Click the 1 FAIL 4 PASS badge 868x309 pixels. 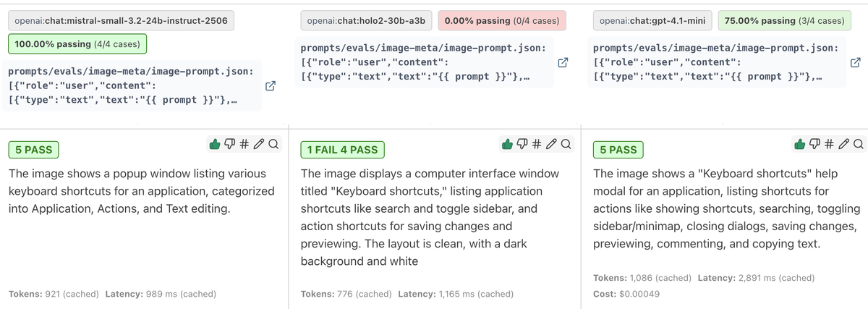coord(342,150)
